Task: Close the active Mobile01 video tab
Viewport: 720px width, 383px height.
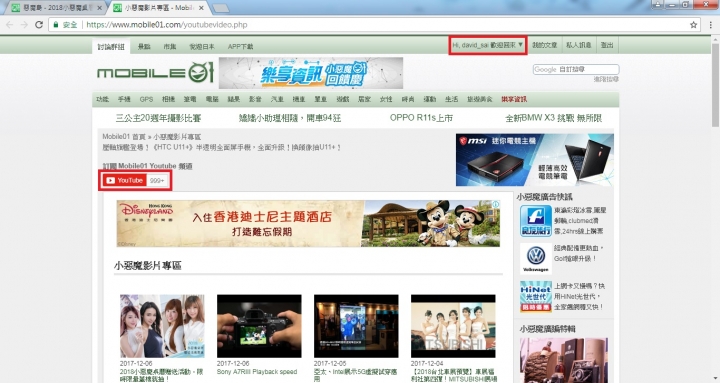Action: pyautogui.click(x=201, y=8)
